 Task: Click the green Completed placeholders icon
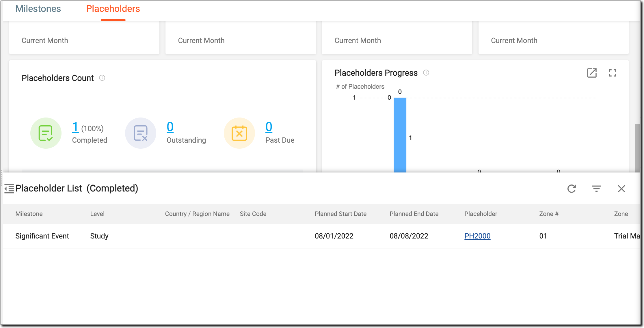point(46,133)
